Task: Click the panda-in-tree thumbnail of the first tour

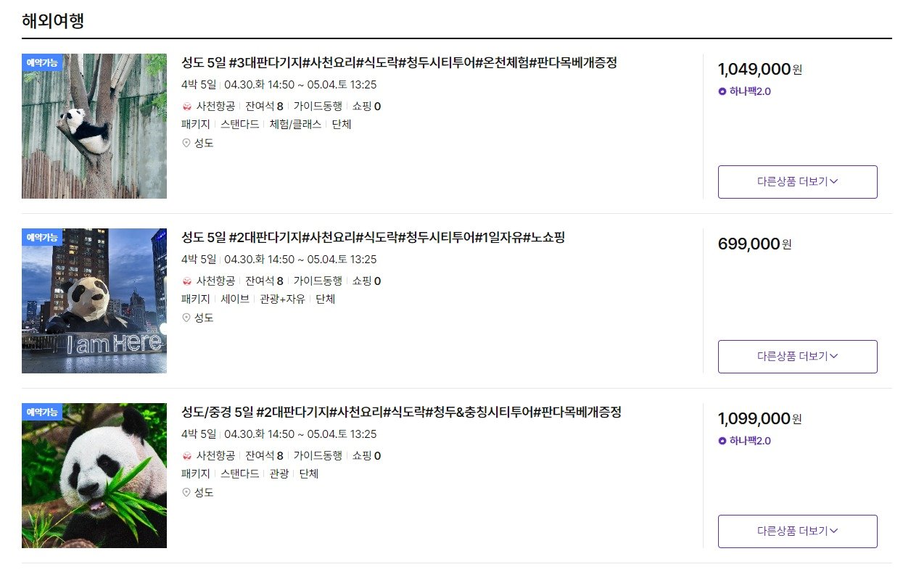Action: tap(94, 125)
